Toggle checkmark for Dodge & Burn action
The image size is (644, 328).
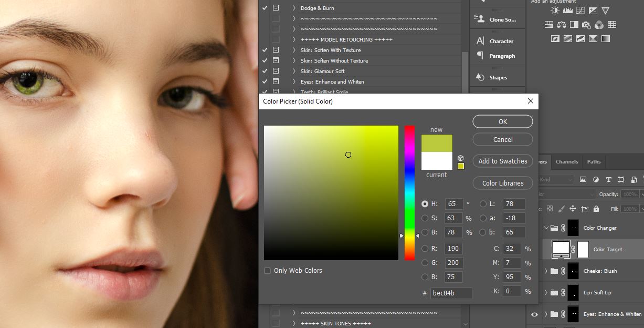coord(265,8)
